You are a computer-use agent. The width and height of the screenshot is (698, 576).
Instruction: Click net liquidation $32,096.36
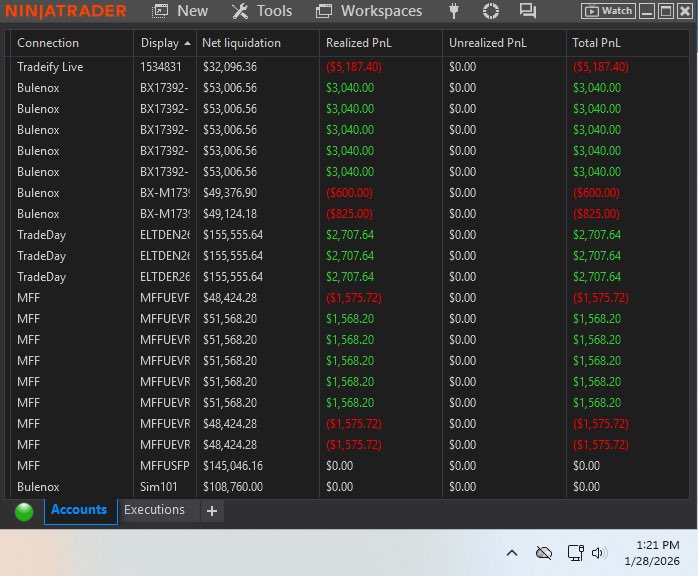(x=230, y=67)
